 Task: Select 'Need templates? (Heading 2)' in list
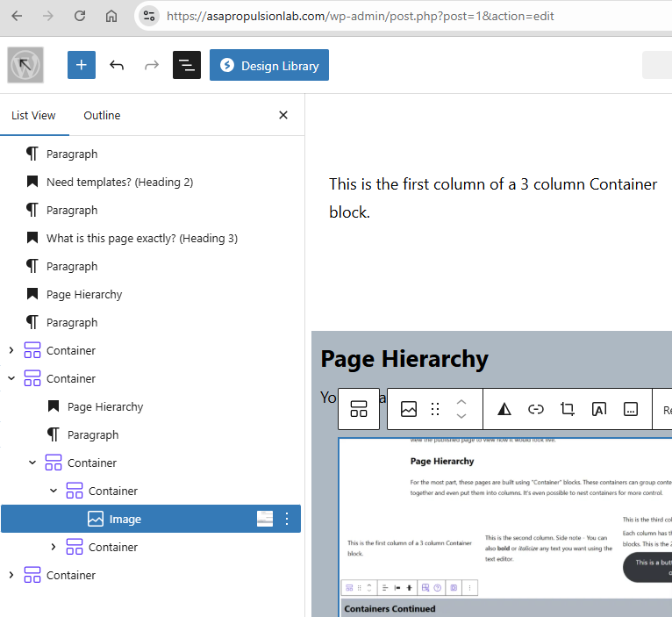pos(119,183)
